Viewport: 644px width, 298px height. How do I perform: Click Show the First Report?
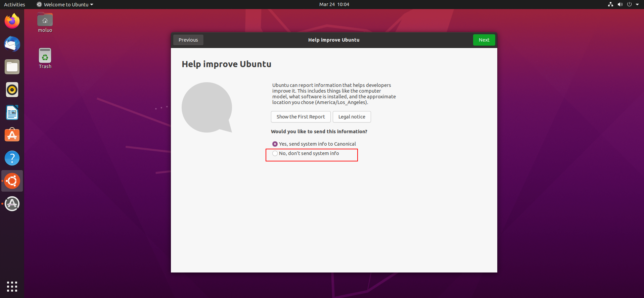pos(301,117)
